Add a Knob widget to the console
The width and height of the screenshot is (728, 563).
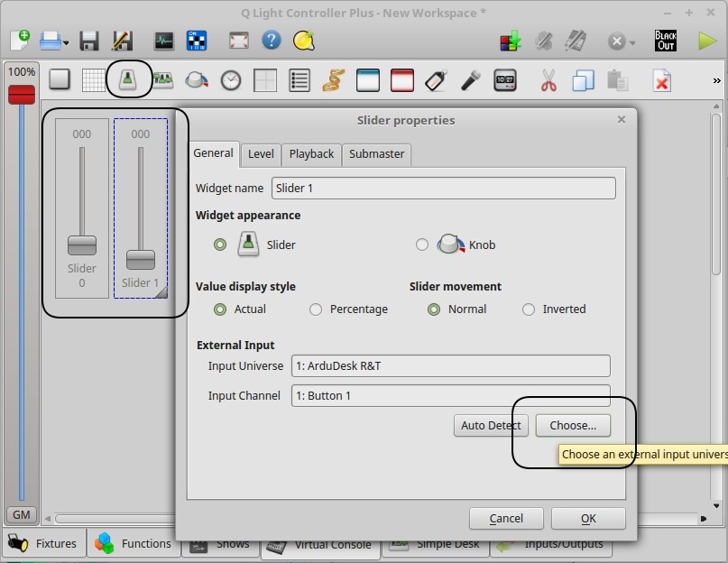(197, 79)
